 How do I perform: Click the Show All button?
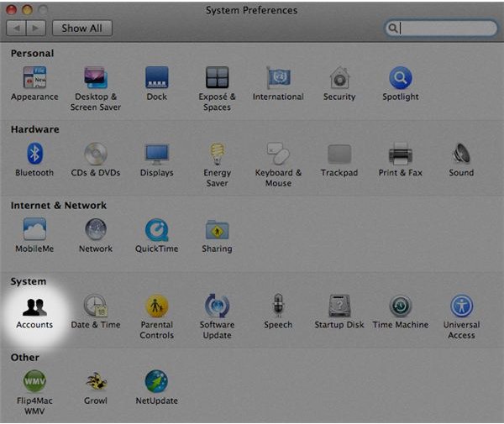point(82,29)
